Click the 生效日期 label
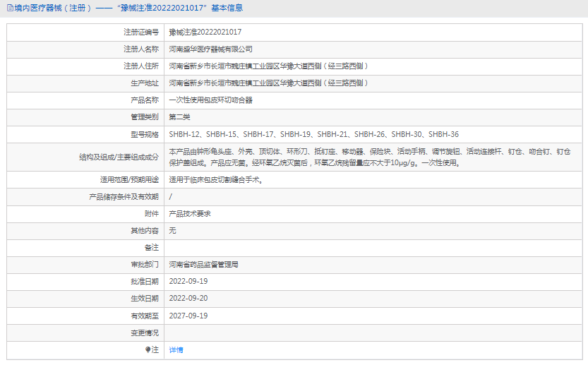588x365 pixels. (x=145, y=298)
